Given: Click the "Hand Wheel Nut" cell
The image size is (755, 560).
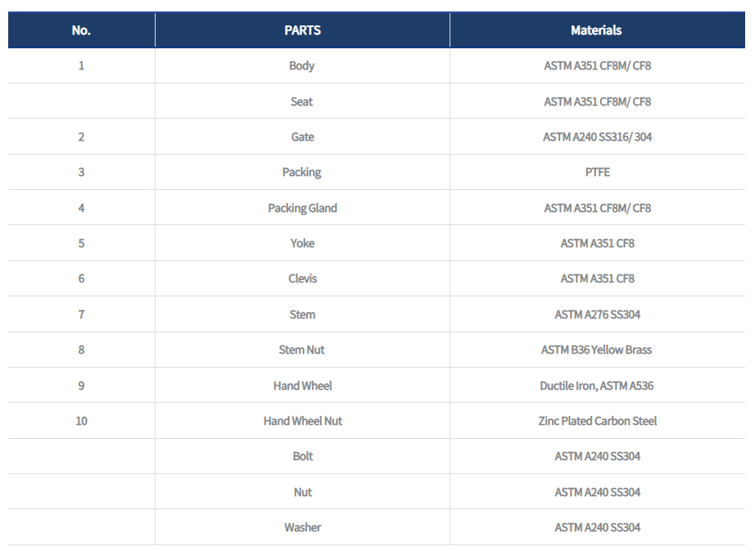Looking at the screenshot, I should (x=302, y=421).
